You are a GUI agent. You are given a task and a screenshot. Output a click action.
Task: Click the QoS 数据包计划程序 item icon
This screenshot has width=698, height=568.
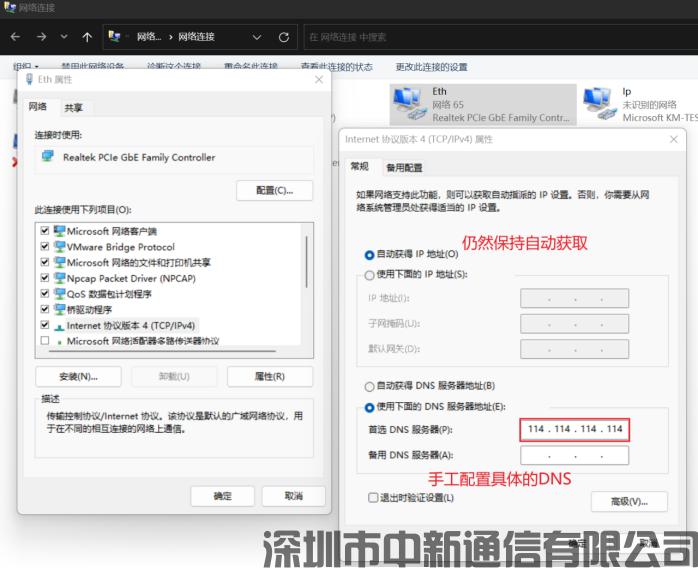[x=59, y=293]
